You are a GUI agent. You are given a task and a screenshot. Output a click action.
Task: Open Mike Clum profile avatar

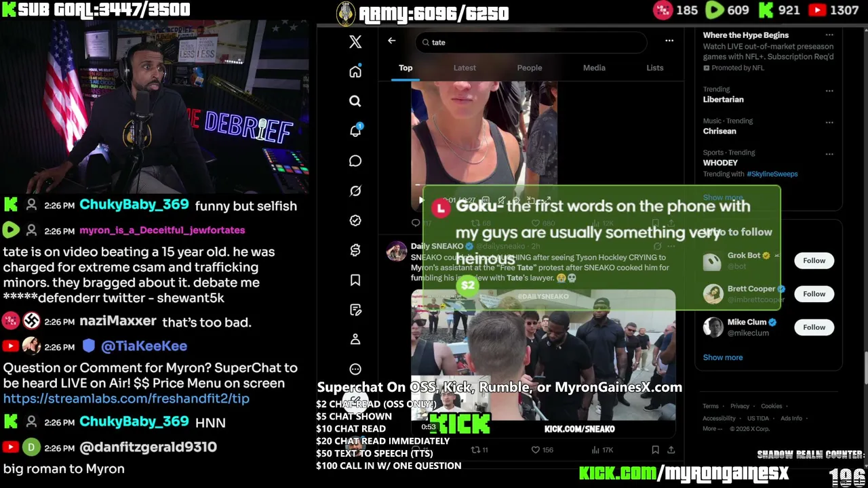pyautogui.click(x=713, y=327)
